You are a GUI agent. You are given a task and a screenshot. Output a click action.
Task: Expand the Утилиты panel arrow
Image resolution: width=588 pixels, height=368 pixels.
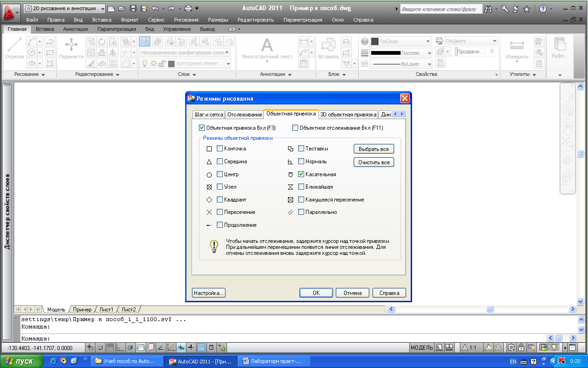tap(534, 75)
